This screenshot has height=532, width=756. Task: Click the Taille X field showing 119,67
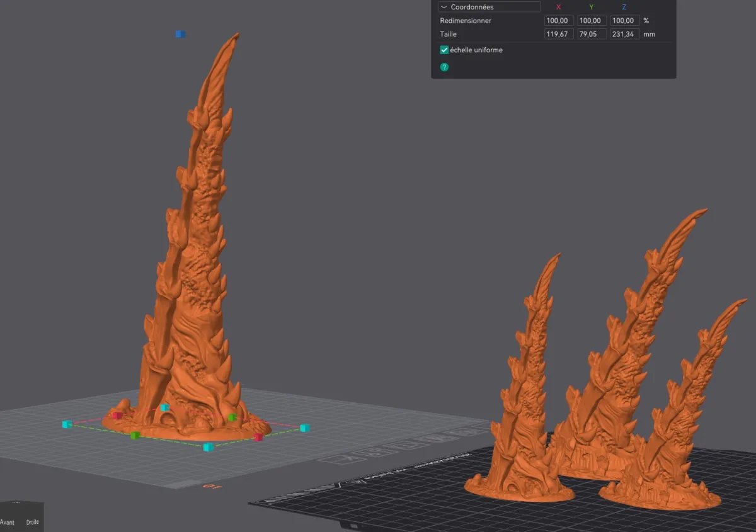(x=559, y=34)
